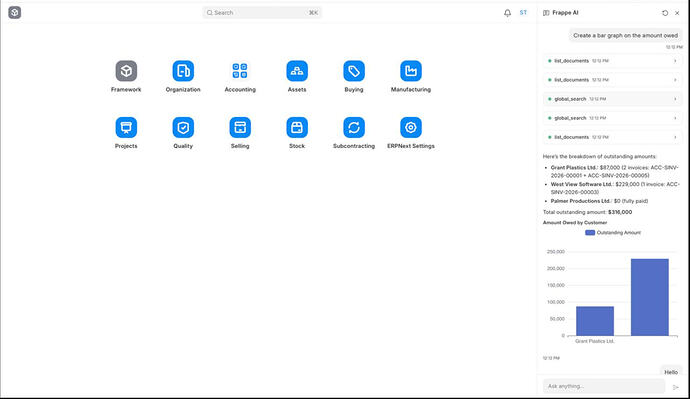Open ERPNext Settings
690x399 pixels.
tap(411, 128)
